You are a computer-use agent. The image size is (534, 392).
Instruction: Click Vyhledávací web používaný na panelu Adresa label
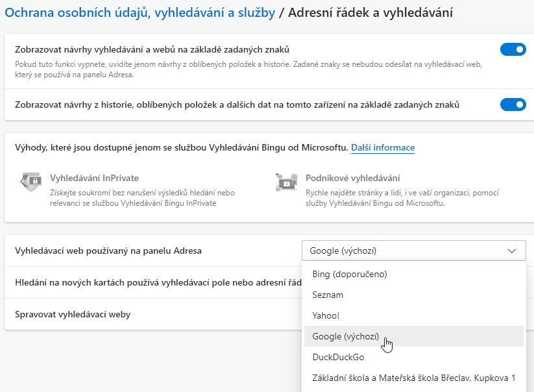108,251
